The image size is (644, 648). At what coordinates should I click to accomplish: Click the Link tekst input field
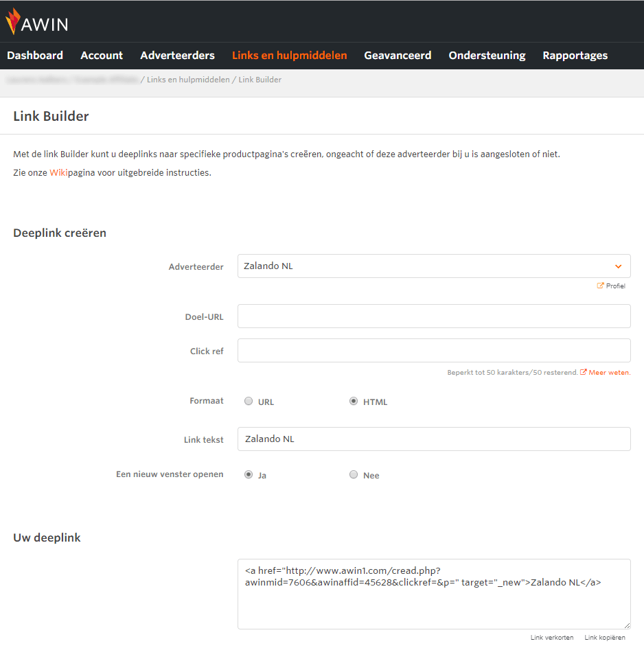click(x=434, y=439)
